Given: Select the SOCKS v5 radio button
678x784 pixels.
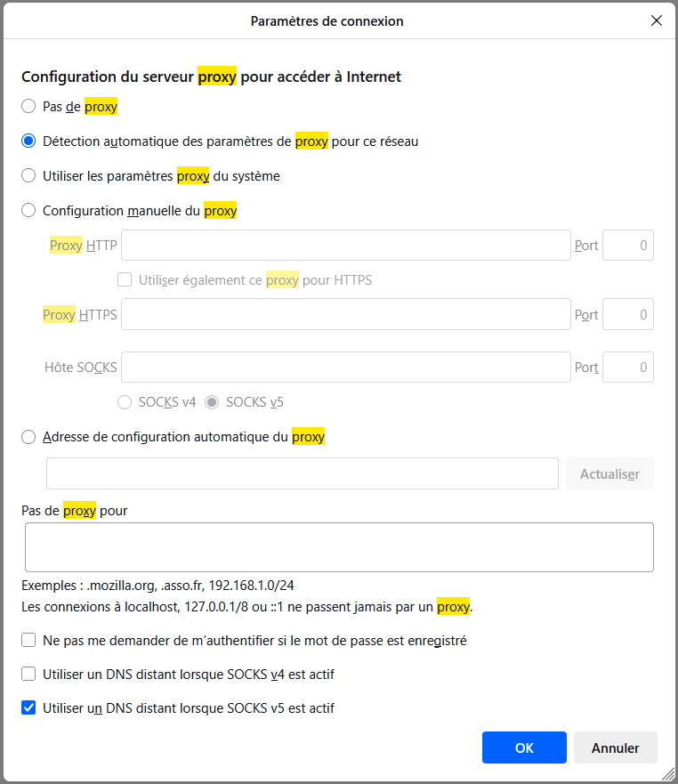Looking at the screenshot, I should 213,402.
